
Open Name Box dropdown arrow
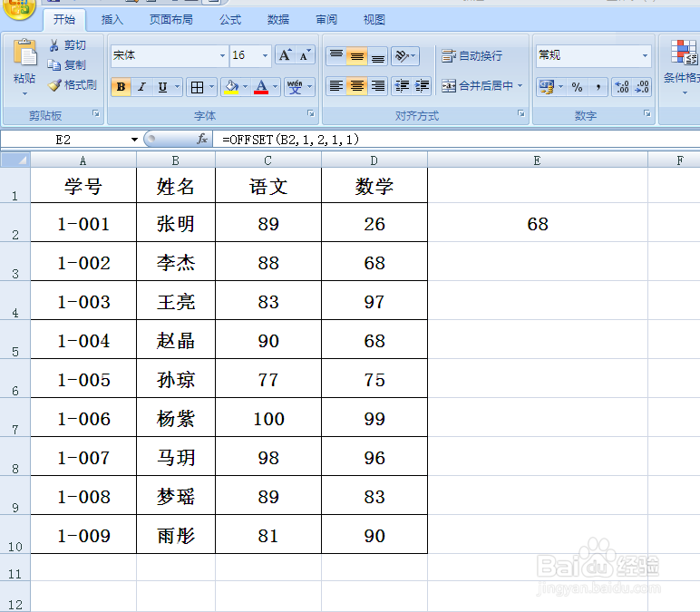click(134, 140)
